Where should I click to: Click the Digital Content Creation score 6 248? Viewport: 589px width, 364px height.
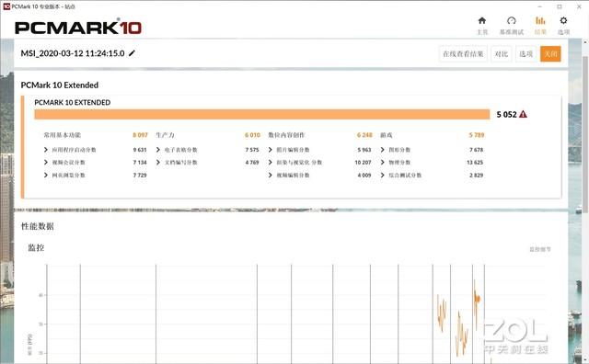364,135
